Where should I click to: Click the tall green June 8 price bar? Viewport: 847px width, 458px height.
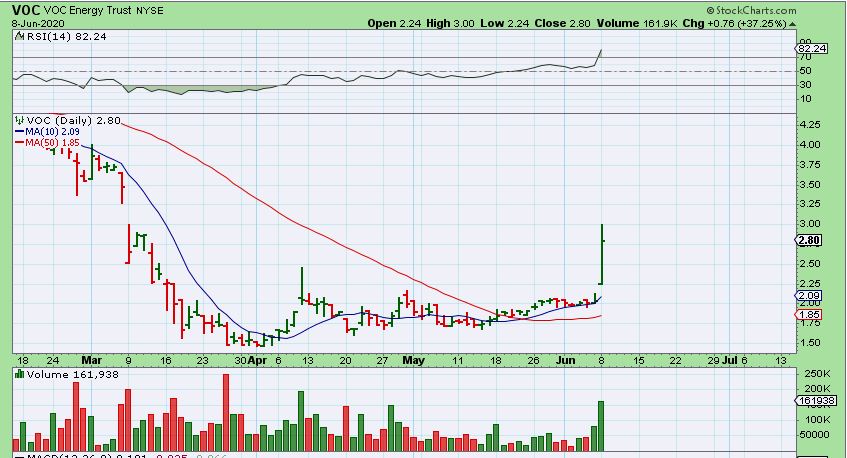[601, 254]
